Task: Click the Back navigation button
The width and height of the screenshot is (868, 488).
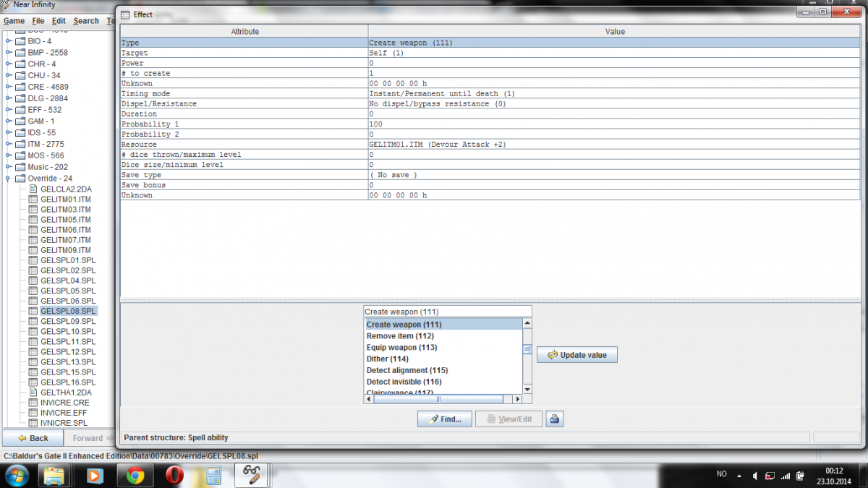Action: point(33,438)
